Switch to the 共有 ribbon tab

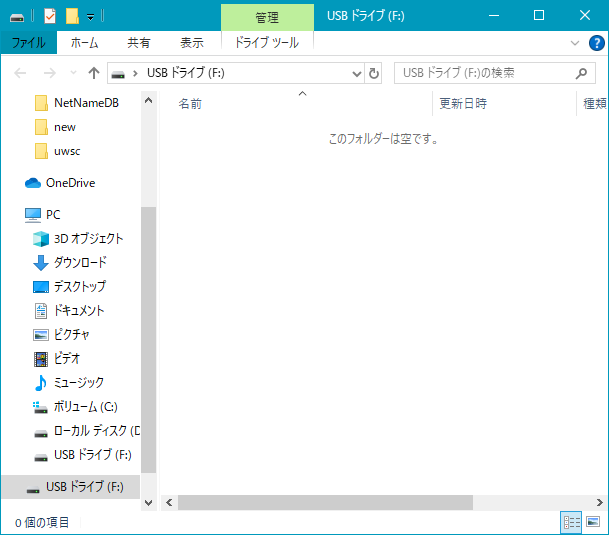139,42
